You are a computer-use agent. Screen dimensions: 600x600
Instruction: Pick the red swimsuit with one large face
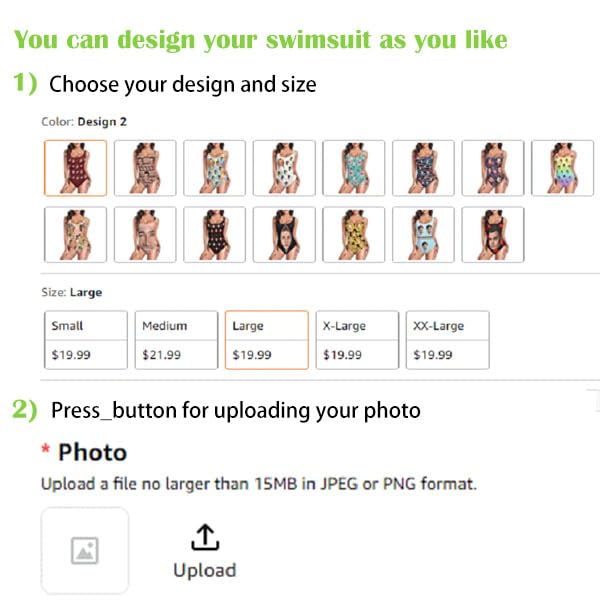click(x=492, y=235)
